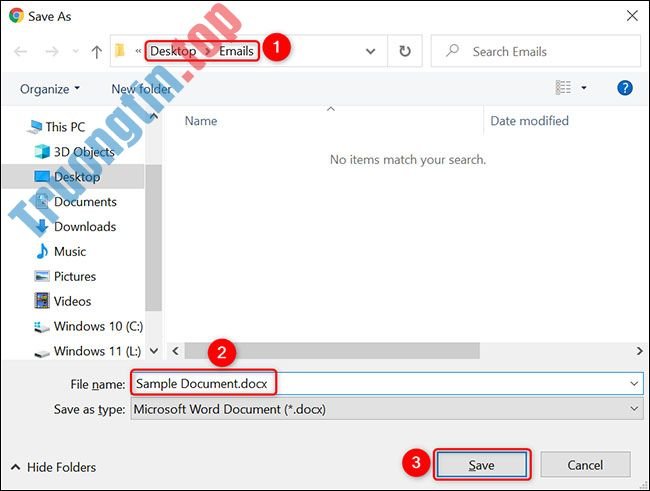Screen dimensions: 650x491
Task: Click the navigation pane scroll down arrow
Action: click(x=154, y=351)
